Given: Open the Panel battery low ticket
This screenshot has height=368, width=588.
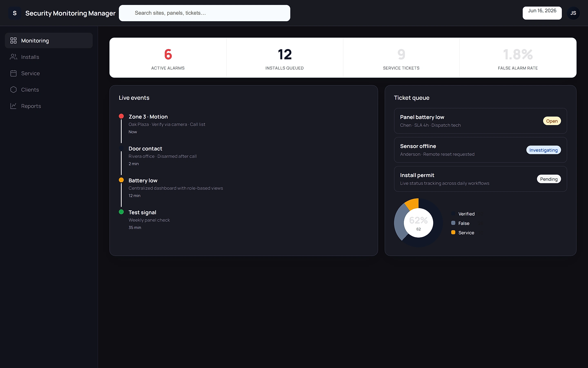Looking at the screenshot, I should [x=480, y=121].
